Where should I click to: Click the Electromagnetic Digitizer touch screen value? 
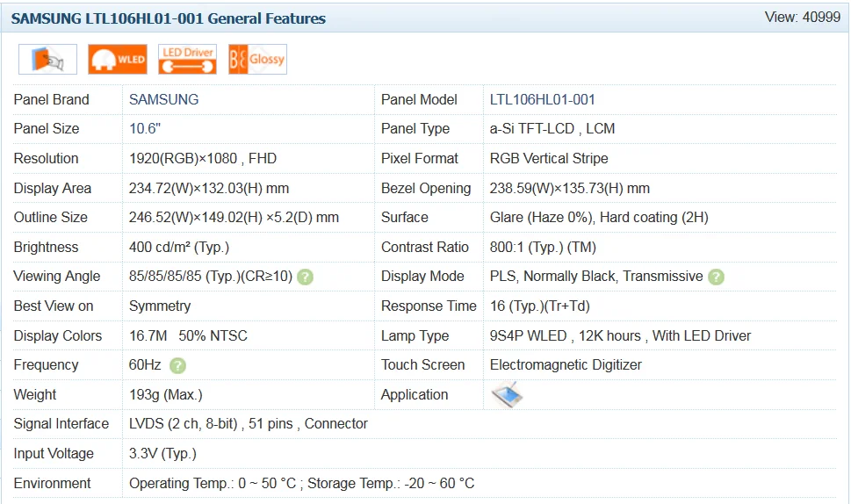click(x=566, y=364)
